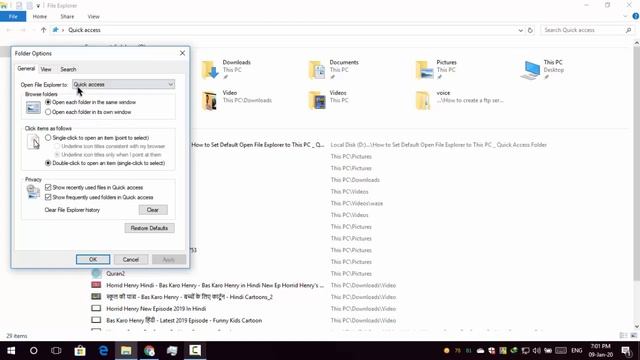Open the Video folder in Downloads
Viewport: 640px width, 360px height.
210,100
